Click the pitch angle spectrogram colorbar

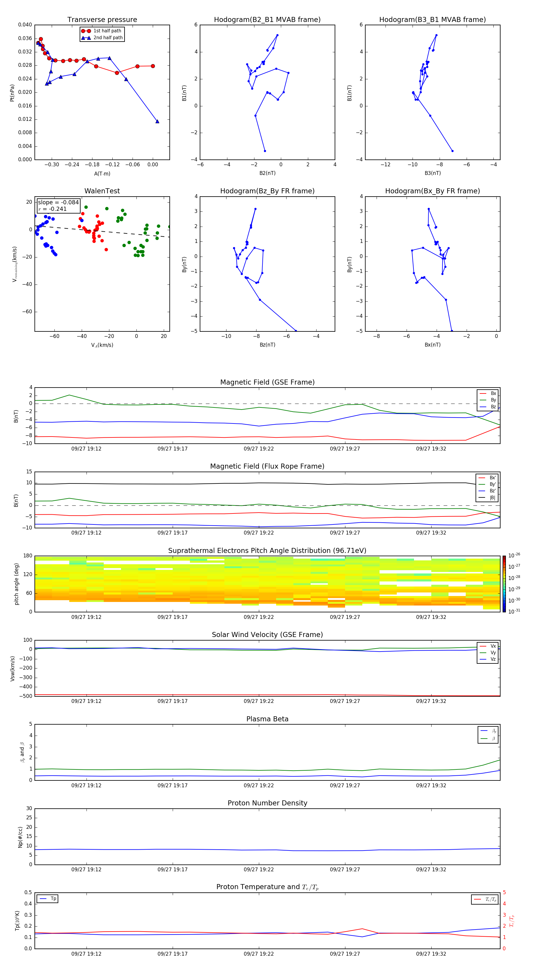(504, 584)
